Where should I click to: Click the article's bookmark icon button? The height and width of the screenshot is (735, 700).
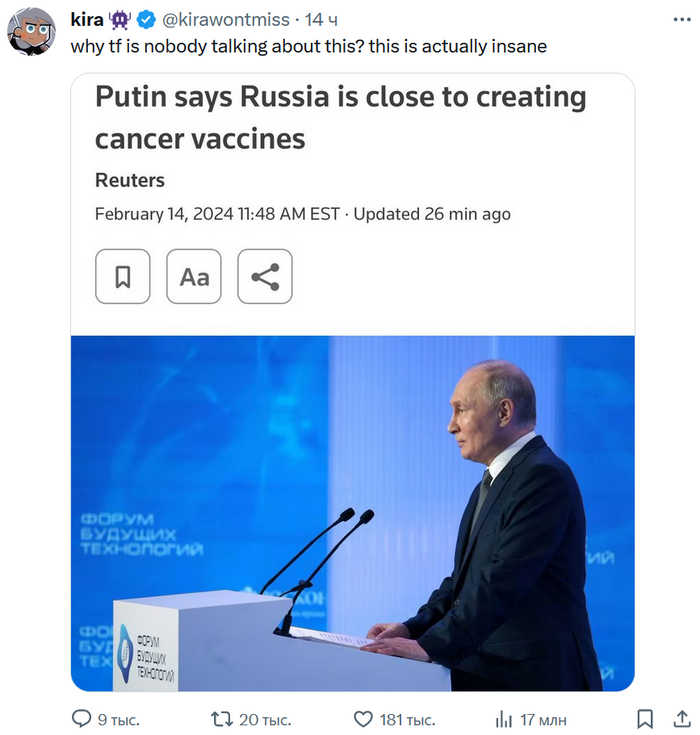(123, 276)
